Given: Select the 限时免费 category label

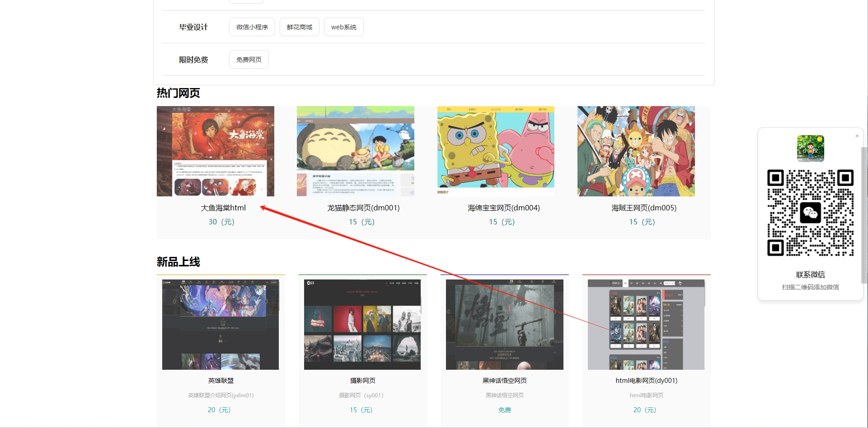Looking at the screenshot, I should pyautogui.click(x=193, y=60).
